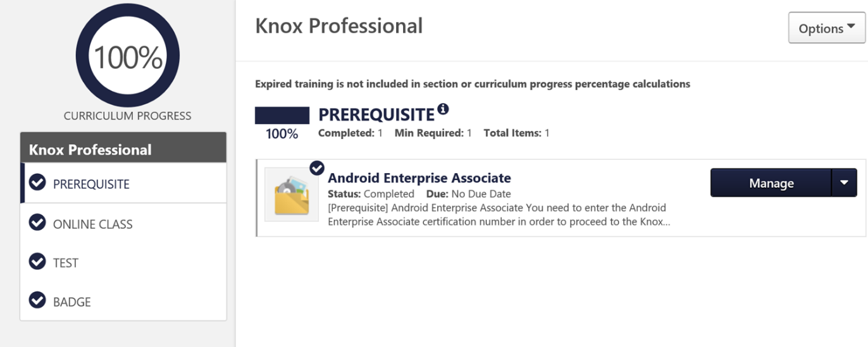The image size is (868, 347).
Task: Click the Knox Professional sidebar header
Action: [x=123, y=148]
